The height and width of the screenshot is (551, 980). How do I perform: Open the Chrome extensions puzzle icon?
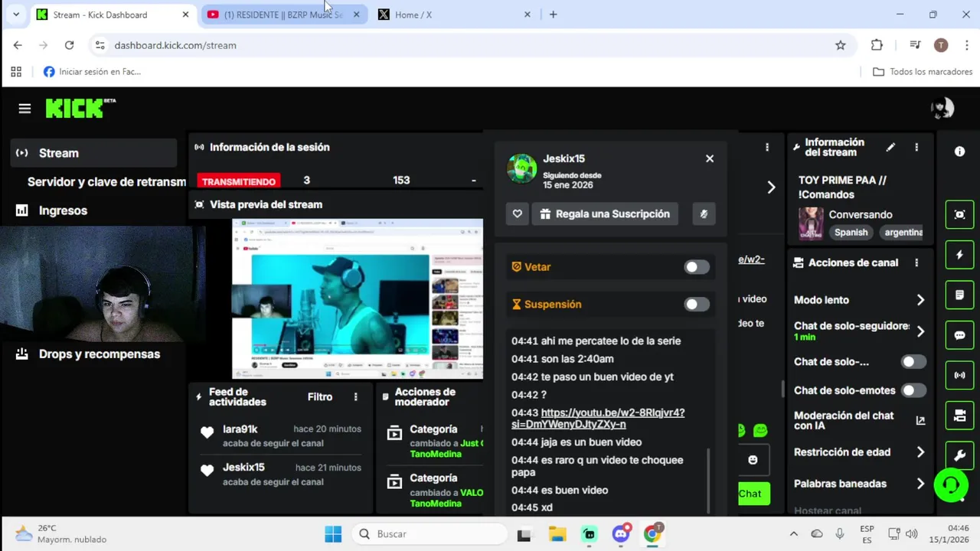[x=877, y=45]
